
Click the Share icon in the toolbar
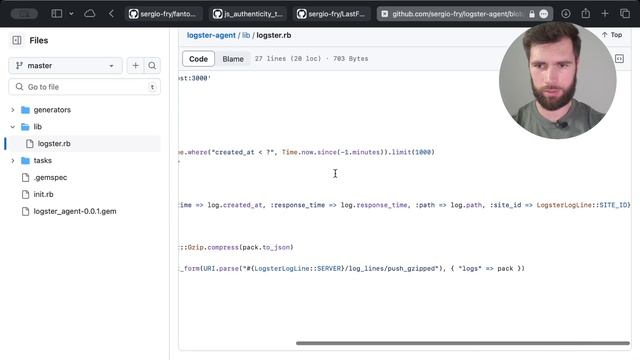[x=586, y=13]
